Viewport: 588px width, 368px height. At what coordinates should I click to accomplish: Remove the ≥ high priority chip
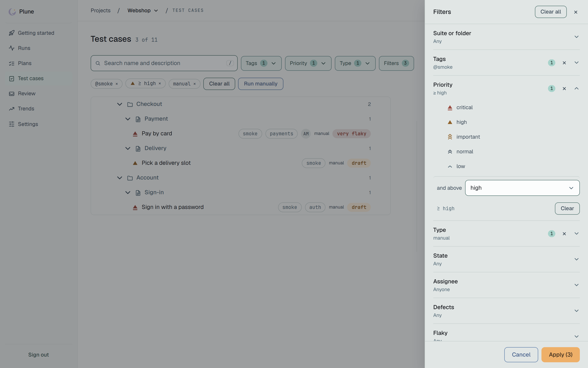click(160, 83)
